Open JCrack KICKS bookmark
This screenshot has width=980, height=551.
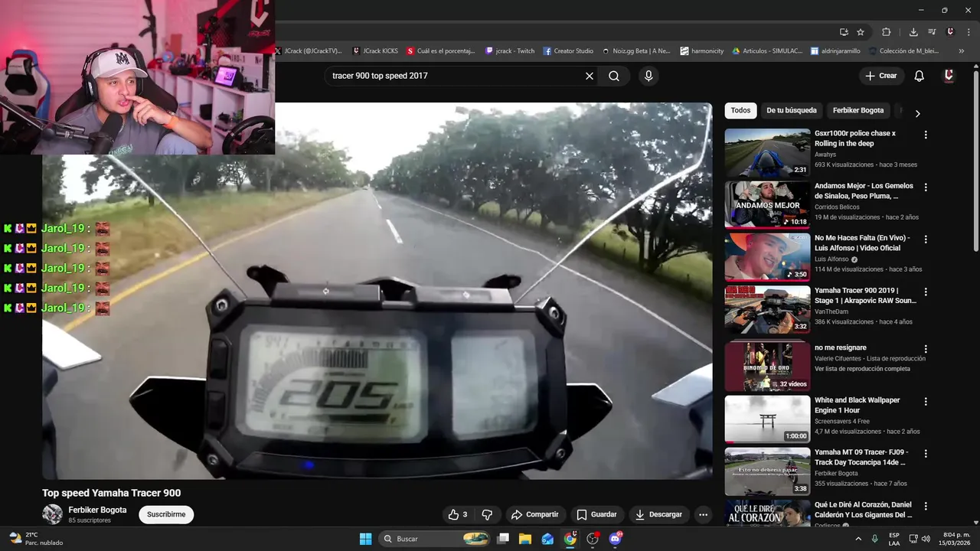(x=375, y=51)
